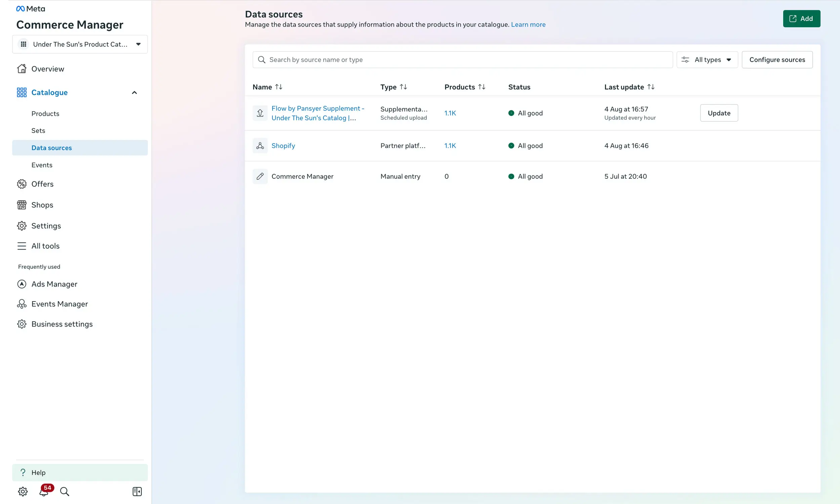Click the Business settings gear icon
This screenshot has width=840, height=504.
coord(22,324)
